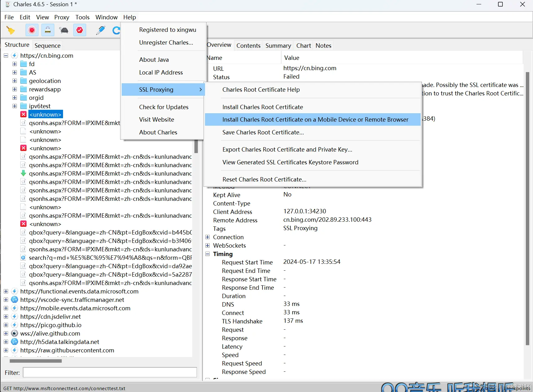
Task: Click the compose pen icon
Action: point(100,30)
